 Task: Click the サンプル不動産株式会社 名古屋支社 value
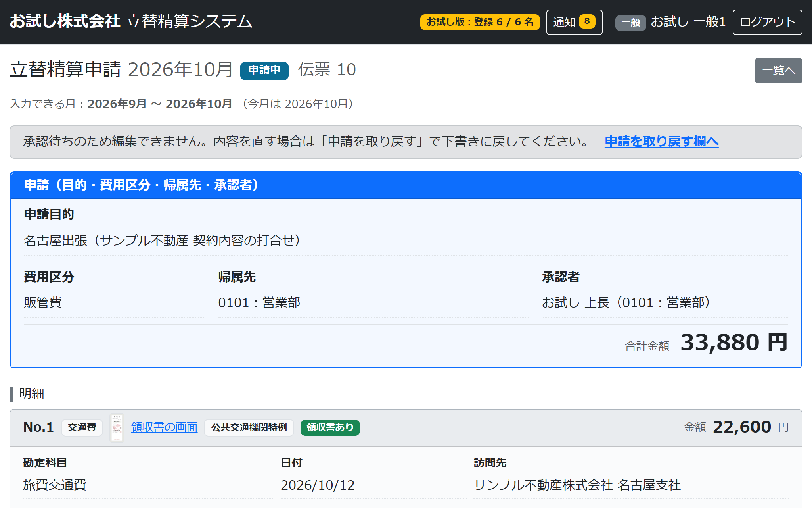[577, 485]
